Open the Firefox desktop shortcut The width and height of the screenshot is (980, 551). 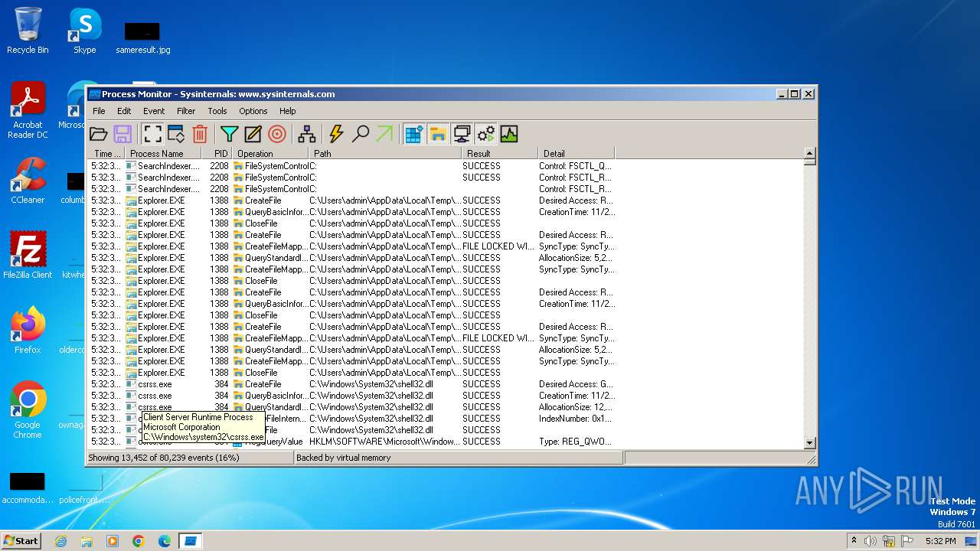point(28,330)
